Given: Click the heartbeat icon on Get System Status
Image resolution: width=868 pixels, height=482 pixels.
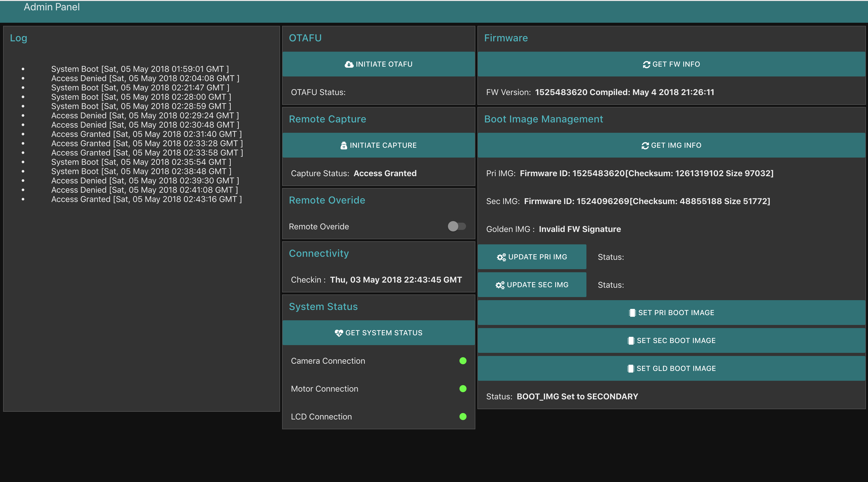Looking at the screenshot, I should [x=339, y=333].
